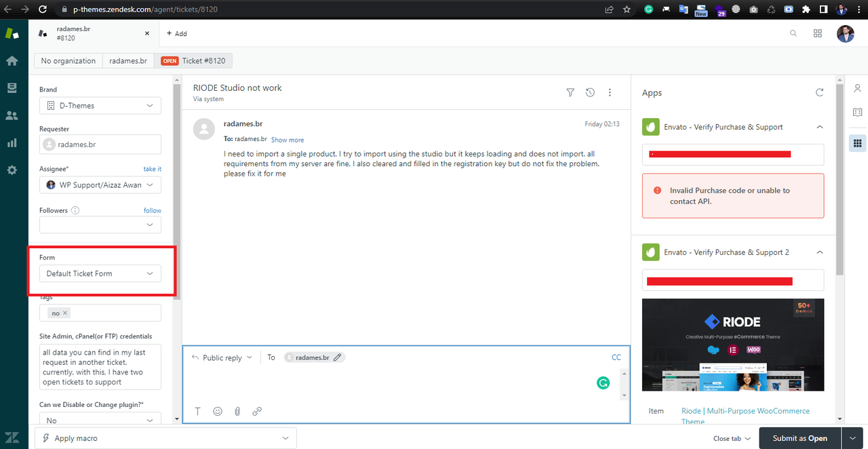
Task: Click the Followers info icon
Action: coord(75,210)
